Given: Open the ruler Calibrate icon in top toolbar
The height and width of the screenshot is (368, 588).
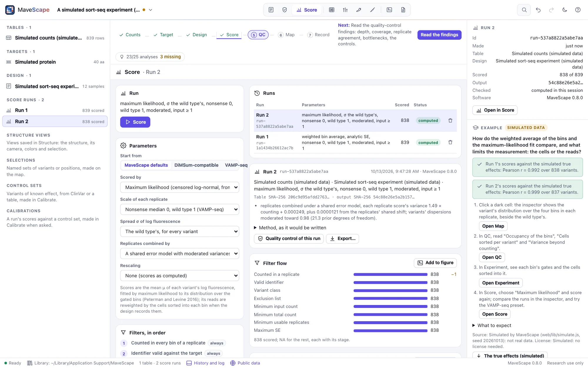Looking at the screenshot, I should [372, 10].
